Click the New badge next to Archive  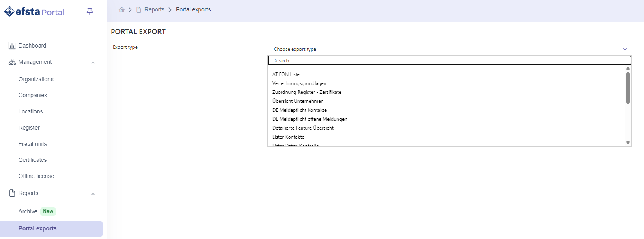tap(48, 211)
